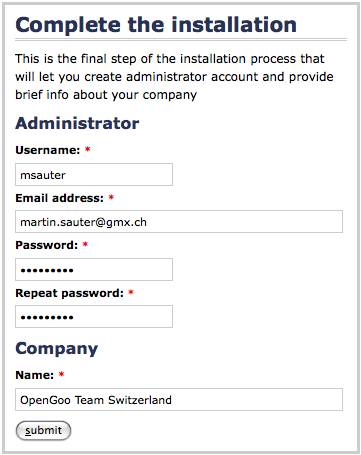Click the Password label text

coord(47,245)
